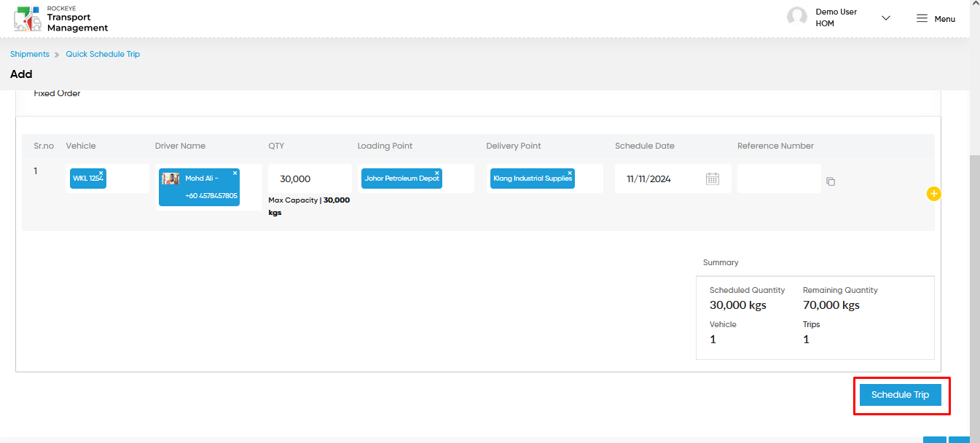980x443 pixels.
Task: Expand the Demo User dropdown chevron
Action: click(x=886, y=18)
